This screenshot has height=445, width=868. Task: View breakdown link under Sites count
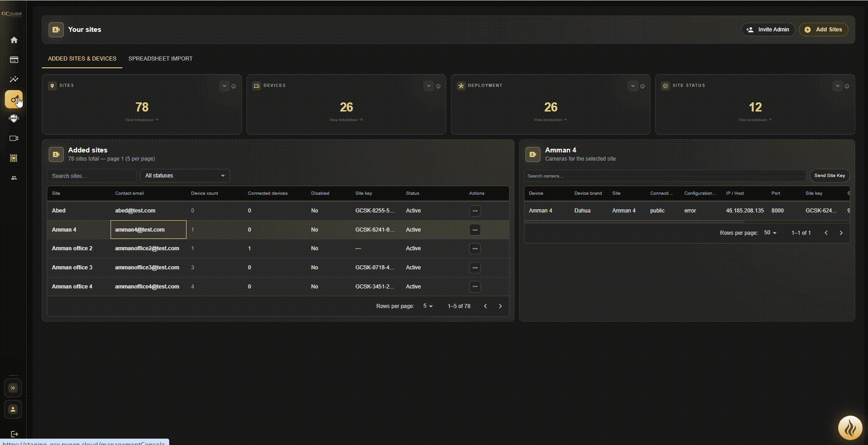coord(141,120)
